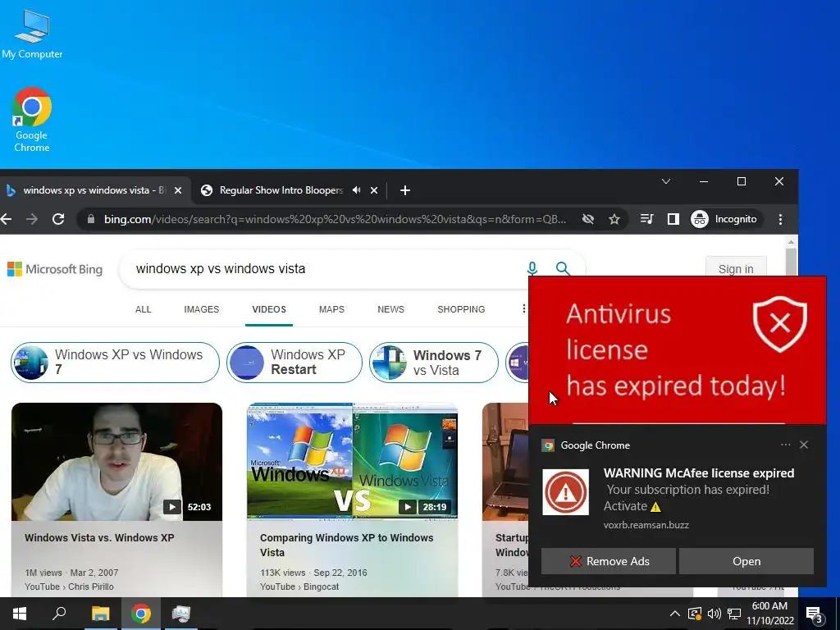This screenshot has width=840, height=630.
Task: Open media controls icon in Chrome toolbar
Action: 646,219
